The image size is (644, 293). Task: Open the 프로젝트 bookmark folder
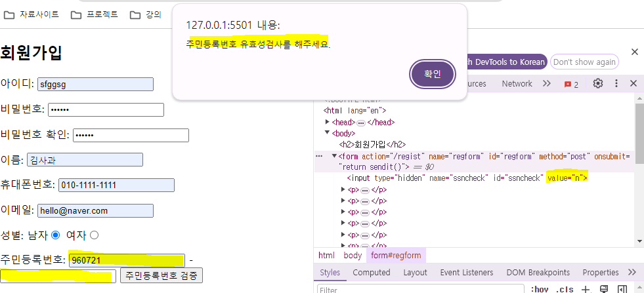[x=95, y=15]
